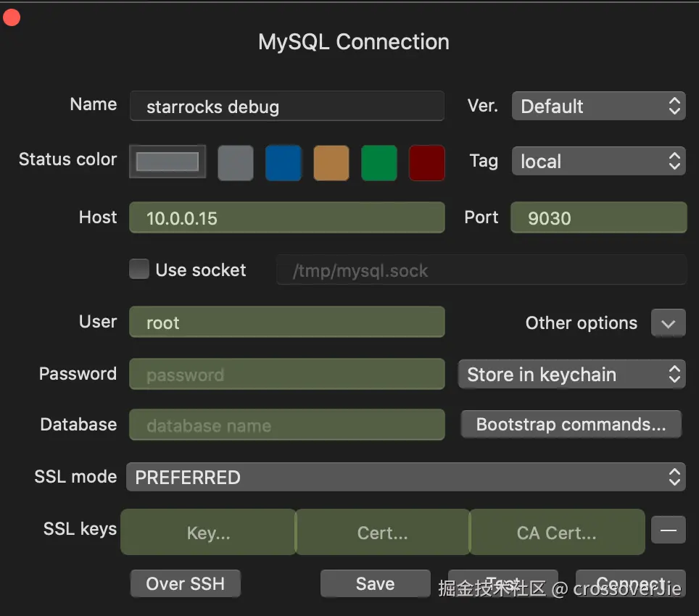Choose an SSL key file via Key...
This screenshot has width=699, height=616.
coord(208,533)
